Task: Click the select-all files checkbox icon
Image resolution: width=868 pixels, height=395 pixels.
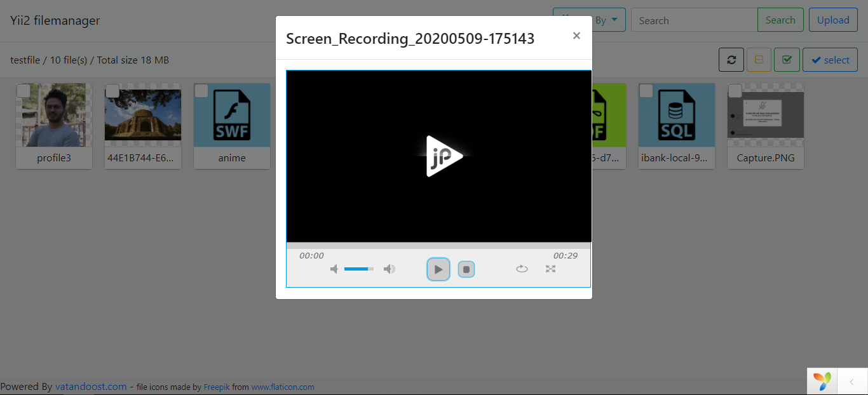Action: pos(787,59)
